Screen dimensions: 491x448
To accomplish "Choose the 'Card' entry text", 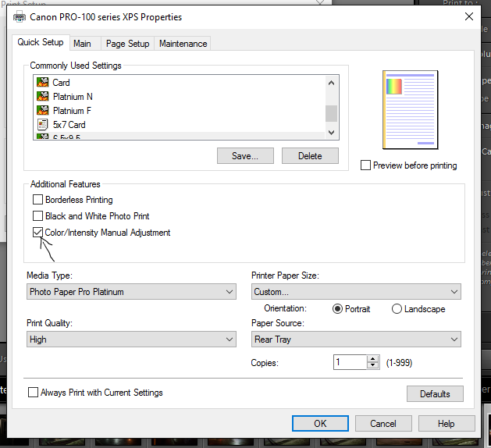I will tap(61, 83).
